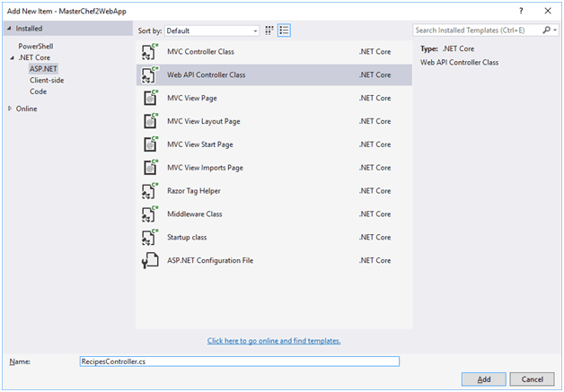
Task: Select PowerShell in the tree
Action: 36,46
